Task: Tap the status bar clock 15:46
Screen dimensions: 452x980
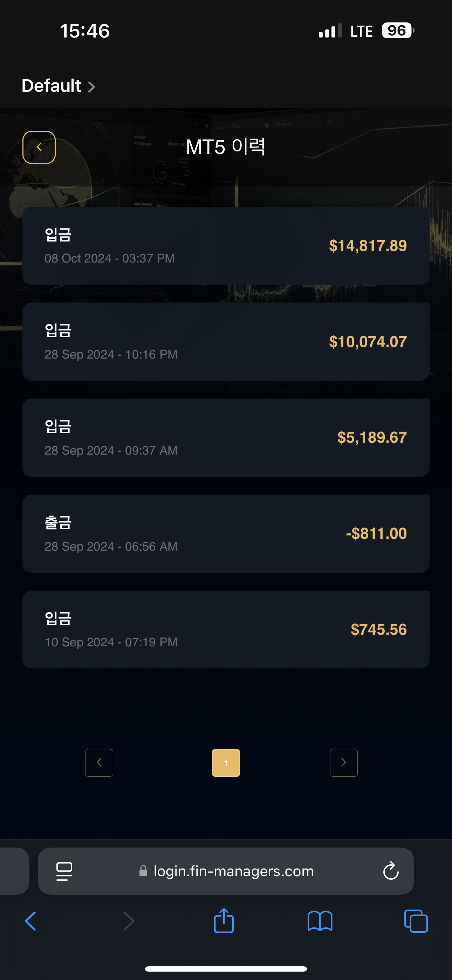Action: [x=85, y=31]
